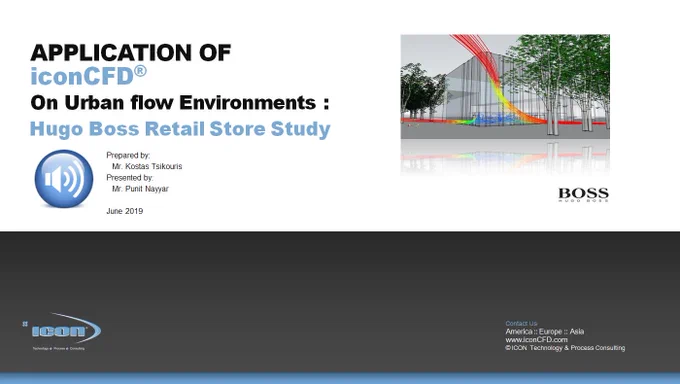Click the ICON company logo

coord(61,331)
